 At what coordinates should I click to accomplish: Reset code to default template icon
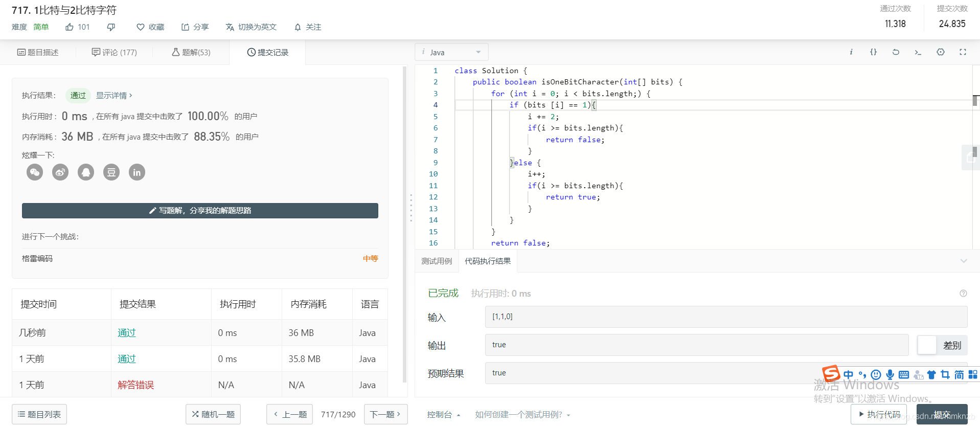click(896, 52)
